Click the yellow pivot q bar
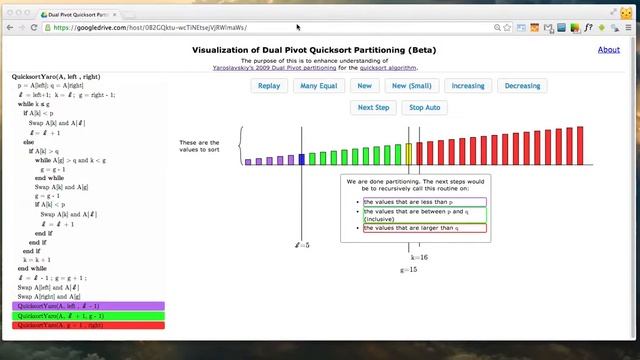This screenshot has height=360, width=640. click(x=409, y=154)
